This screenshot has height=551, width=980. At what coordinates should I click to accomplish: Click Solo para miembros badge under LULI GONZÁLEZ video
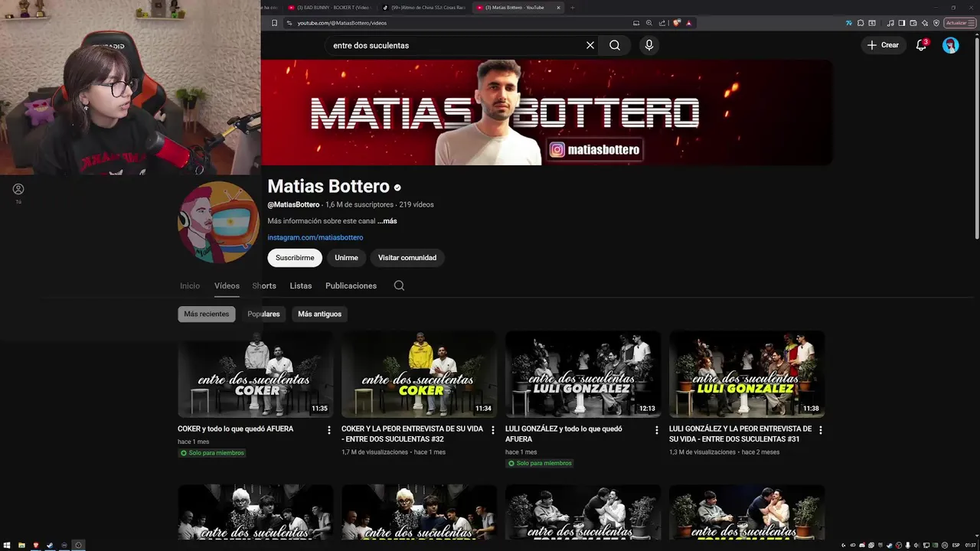(x=540, y=463)
